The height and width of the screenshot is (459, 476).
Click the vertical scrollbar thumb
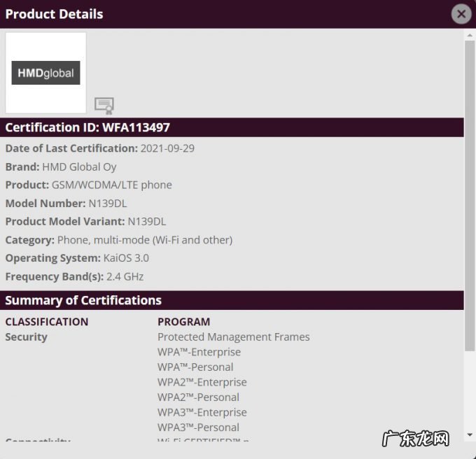tap(470, 196)
